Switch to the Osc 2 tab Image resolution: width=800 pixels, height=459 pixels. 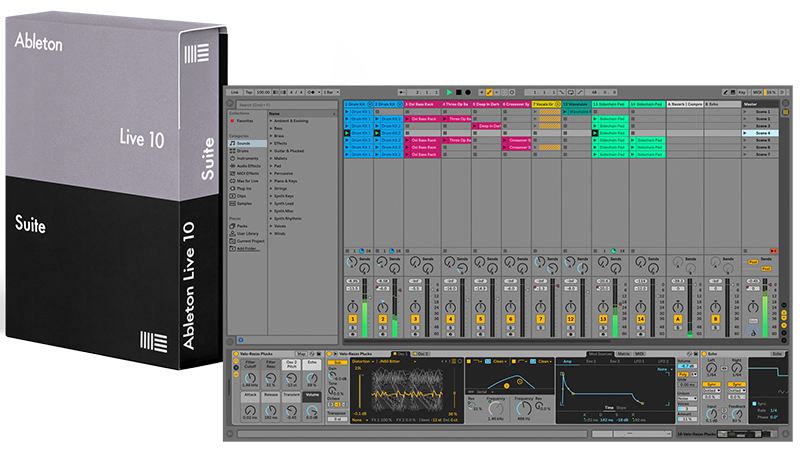pyautogui.click(x=421, y=353)
